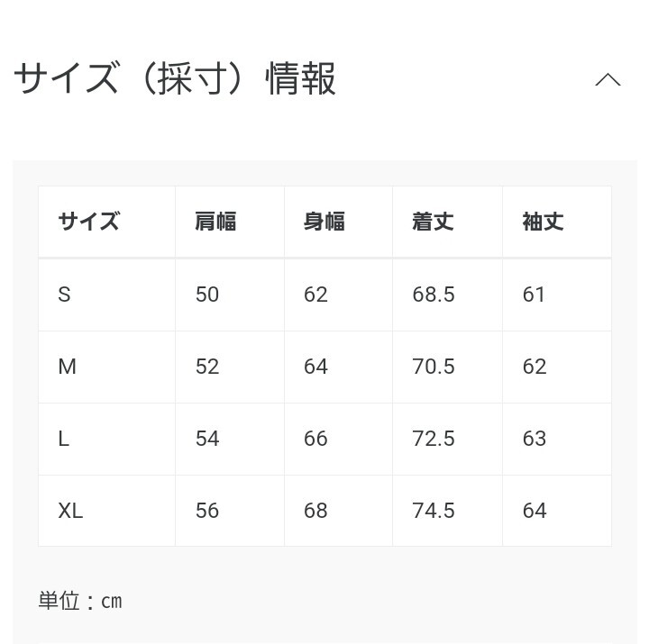Click the サイズ column header
The width and height of the screenshot is (649, 644).
point(88,222)
